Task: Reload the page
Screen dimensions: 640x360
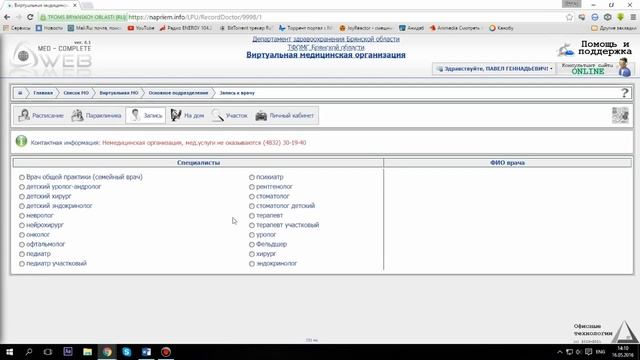Action: pyautogui.click(x=30, y=17)
